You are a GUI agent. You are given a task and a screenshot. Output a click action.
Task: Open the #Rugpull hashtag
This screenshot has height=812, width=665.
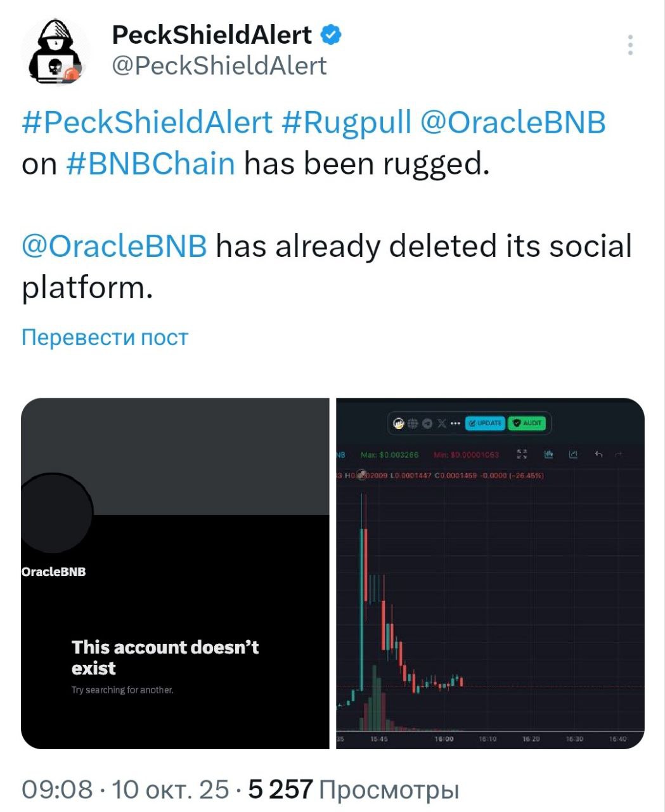click(x=346, y=122)
